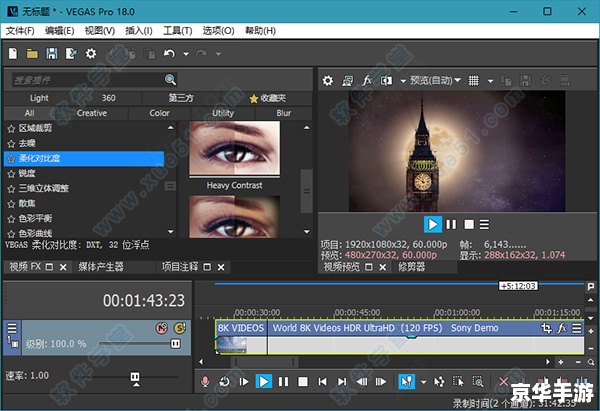This screenshot has width=600, height=411.
Task: Open the File menu
Action: coord(20,31)
